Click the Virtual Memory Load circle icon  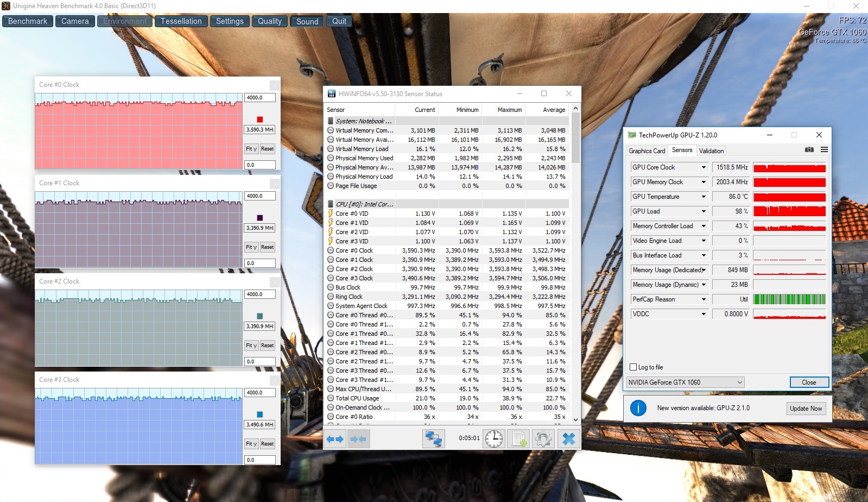tap(331, 149)
